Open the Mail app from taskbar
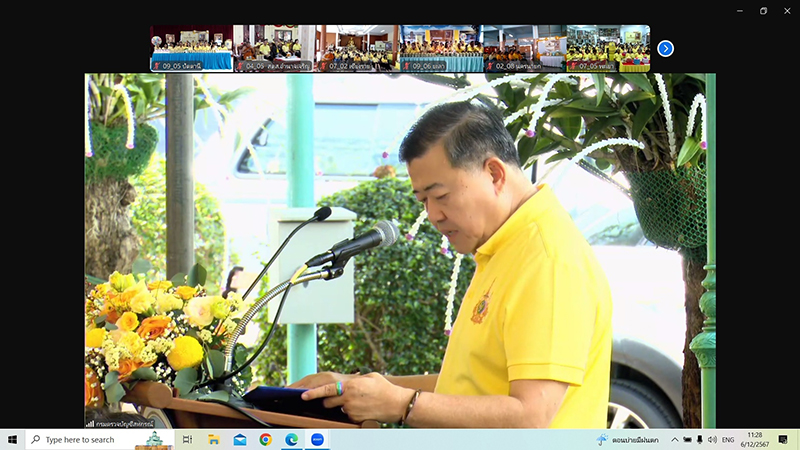The width and height of the screenshot is (800, 450). coord(240,439)
